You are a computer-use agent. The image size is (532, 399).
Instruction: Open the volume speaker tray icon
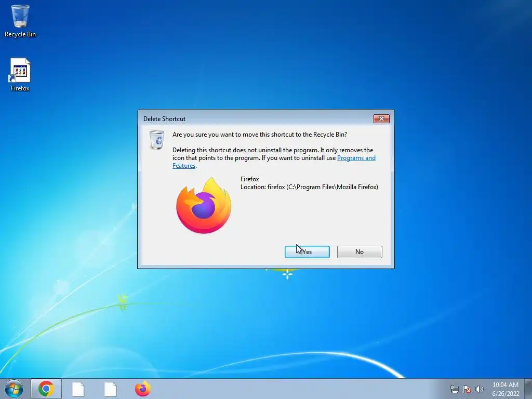480,389
